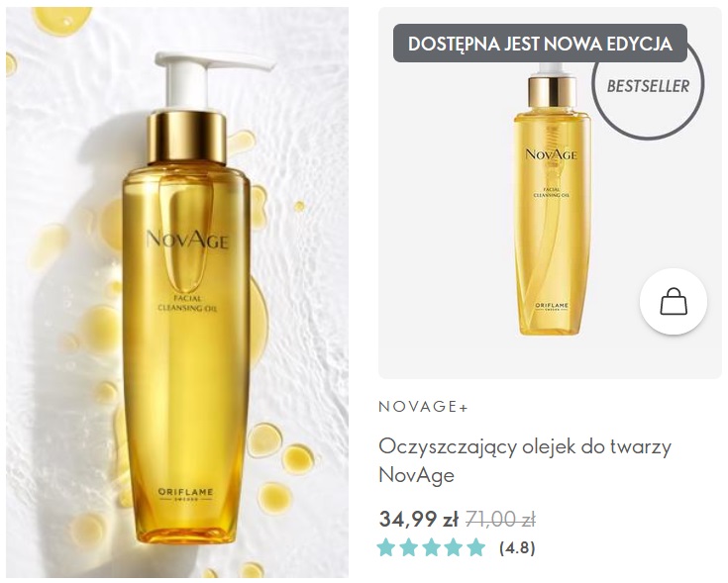
Task: Click the Oriflame logo on large bottle
Action: pyautogui.click(x=186, y=494)
